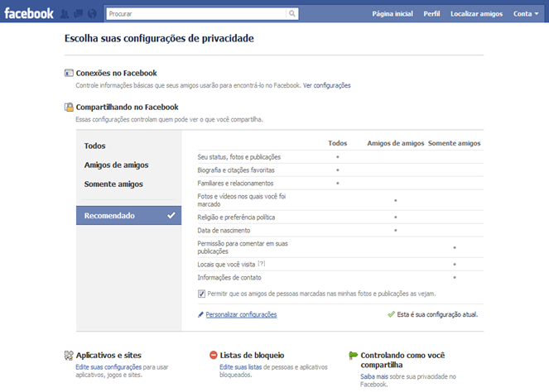Click the Aplicativos e sites heading

pyautogui.click(x=108, y=356)
